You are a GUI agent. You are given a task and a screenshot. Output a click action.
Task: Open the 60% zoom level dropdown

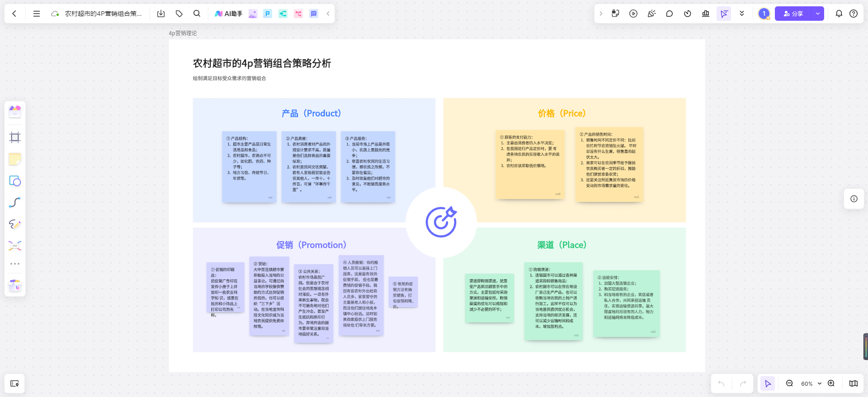tap(811, 383)
